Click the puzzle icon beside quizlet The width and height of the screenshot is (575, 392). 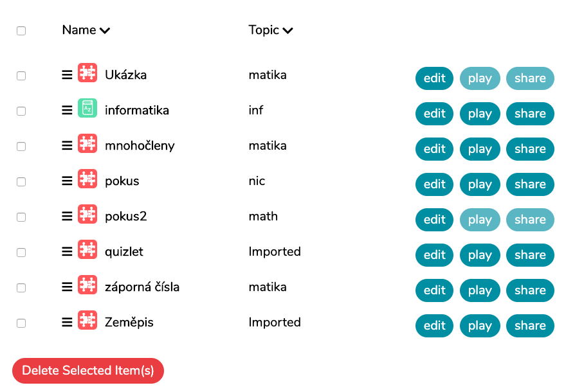[87, 249]
